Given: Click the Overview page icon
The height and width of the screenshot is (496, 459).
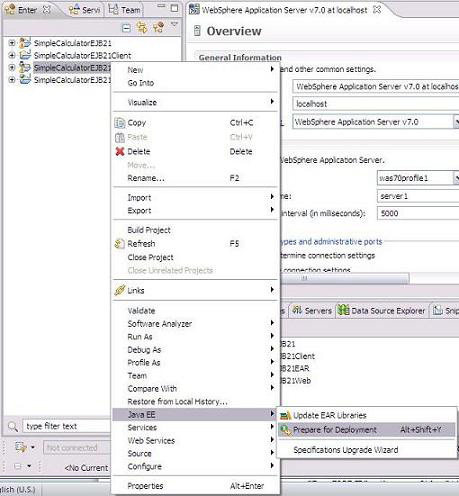Looking at the screenshot, I should 197,31.
